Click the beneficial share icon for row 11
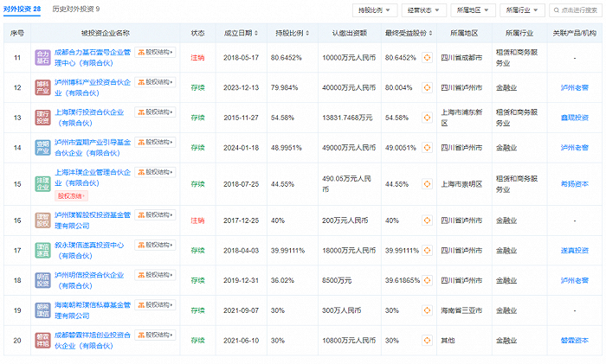Screen dimensions: 606x364 pyautogui.click(x=428, y=58)
